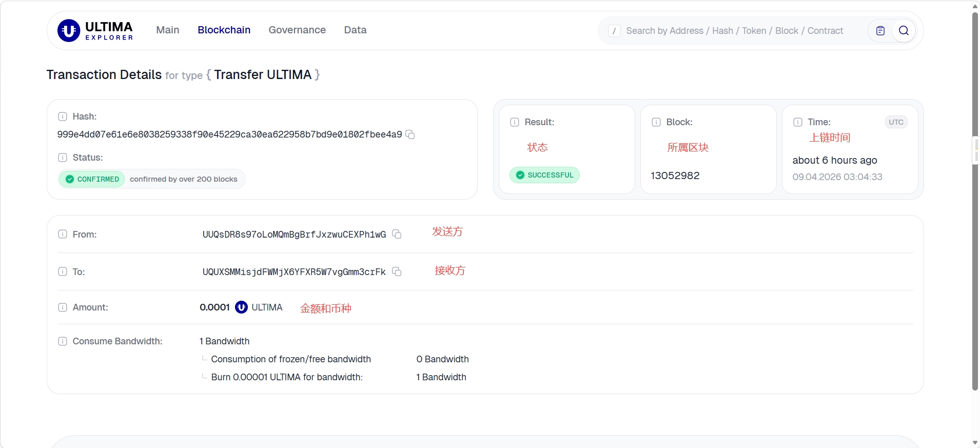Image resolution: width=980 pixels, height=448 pixels.
Task: Copy the From address
Action: click(397, 234)
